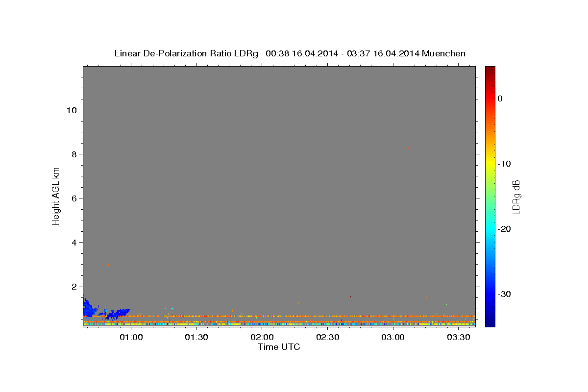The image size is (588, 392).
Task: Click the colorbar value -30
Action: [x=505, y=294]
